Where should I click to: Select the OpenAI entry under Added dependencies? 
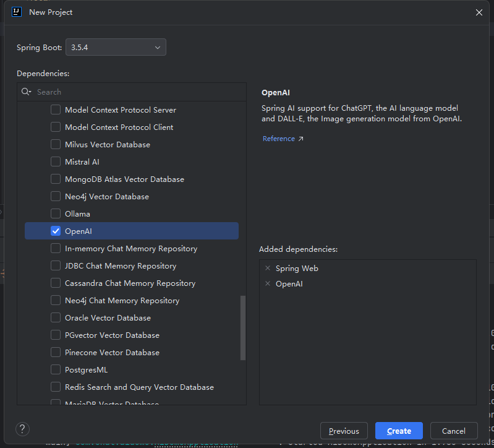pyautogui.click(x=289, y=284)
